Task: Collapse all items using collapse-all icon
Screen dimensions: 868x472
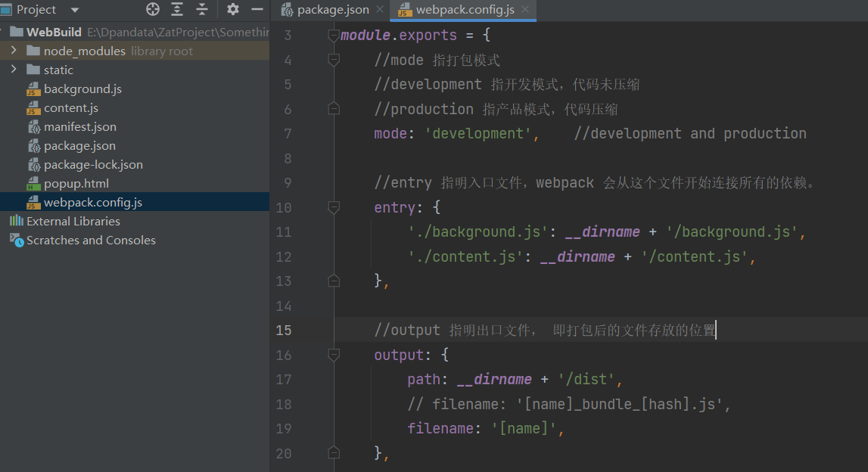Action: (x=201, y=10)
